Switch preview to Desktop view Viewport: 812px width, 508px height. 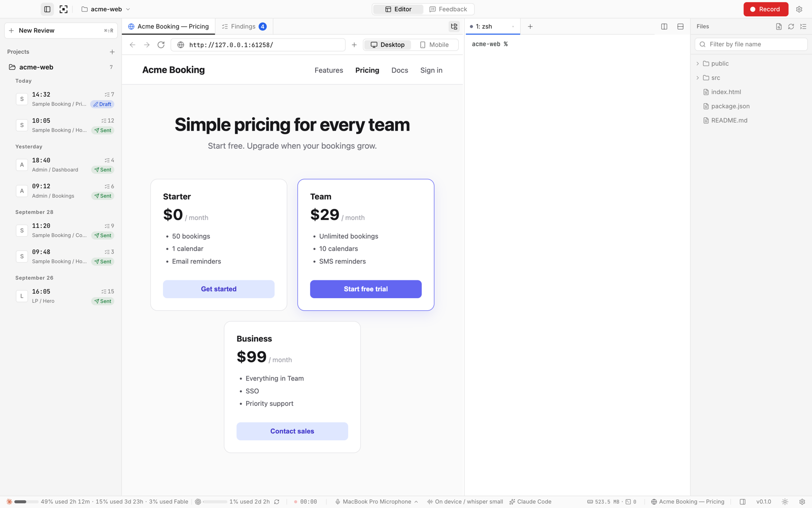click(388, 45)
